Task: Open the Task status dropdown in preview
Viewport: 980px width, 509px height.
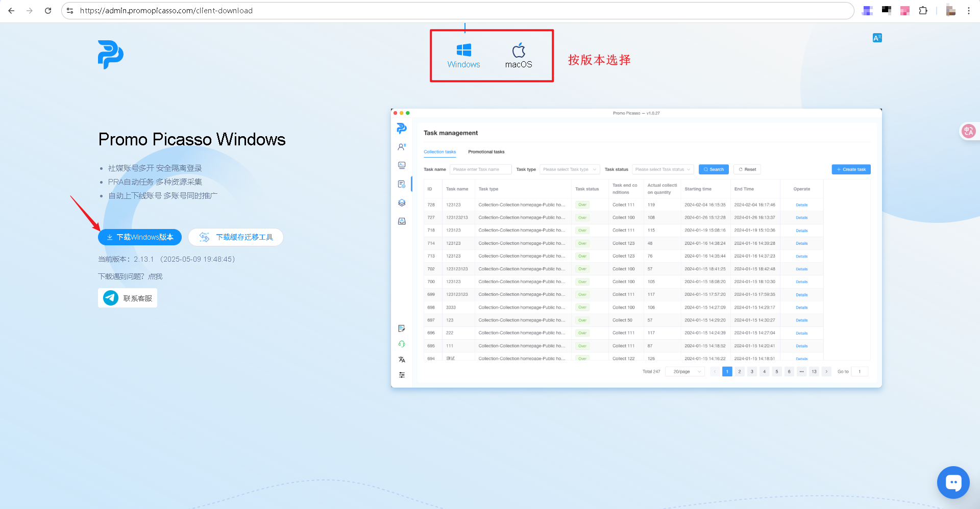Action: [662, 169]
